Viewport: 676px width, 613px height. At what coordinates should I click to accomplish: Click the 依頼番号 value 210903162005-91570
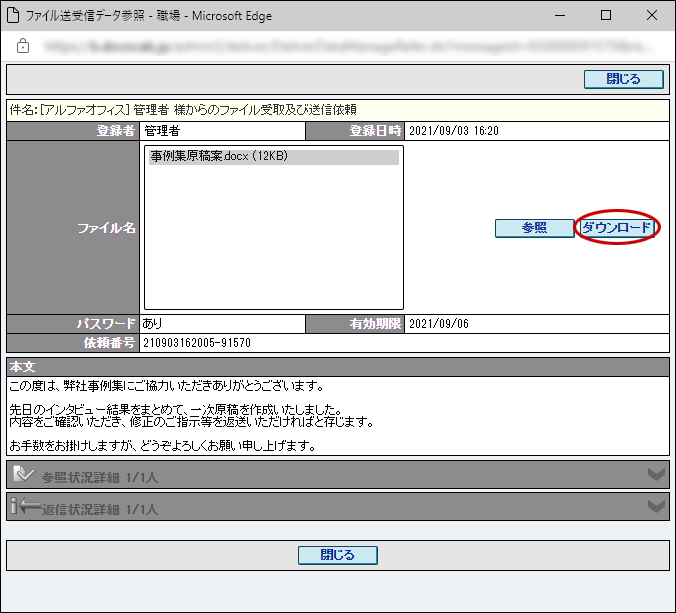196,343
